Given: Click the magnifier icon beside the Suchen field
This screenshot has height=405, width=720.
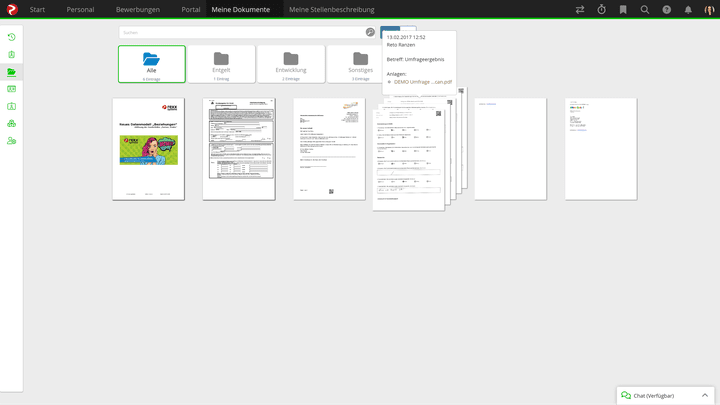Looking at the screenshot, I should tap(370, 32).
